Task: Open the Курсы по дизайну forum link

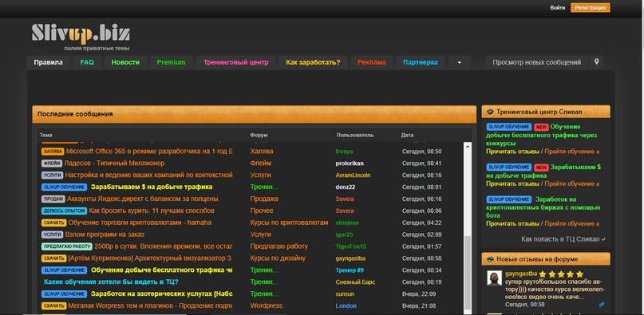Action: pos(278,258)
